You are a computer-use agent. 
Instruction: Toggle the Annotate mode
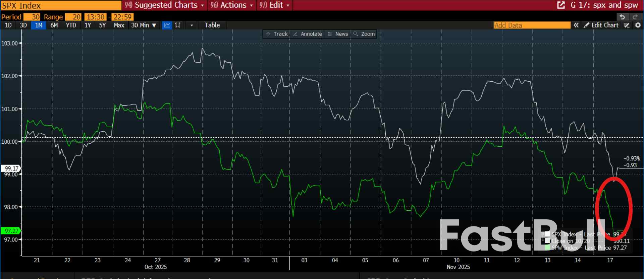[x=308, y=34]
